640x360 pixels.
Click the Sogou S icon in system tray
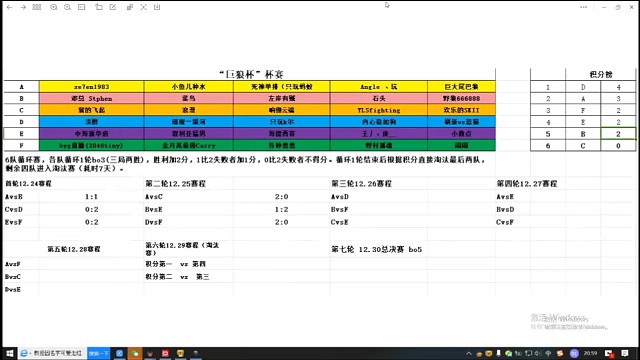tap(560, 353)
